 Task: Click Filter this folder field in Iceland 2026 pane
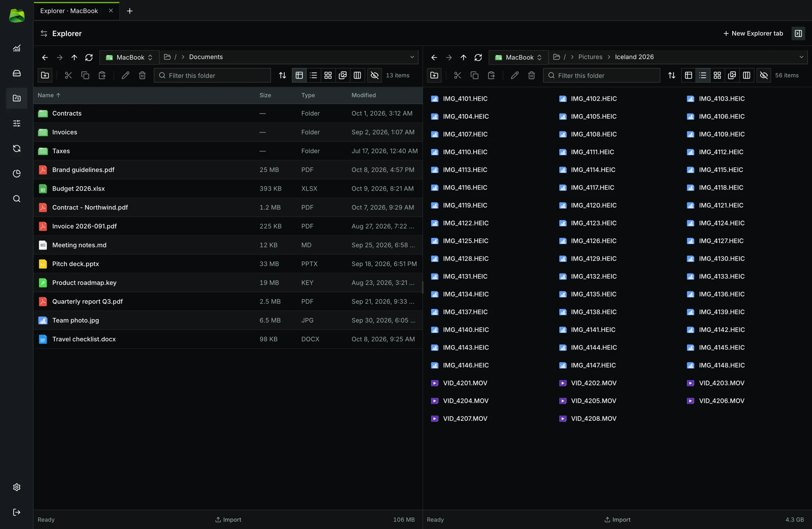602,75
